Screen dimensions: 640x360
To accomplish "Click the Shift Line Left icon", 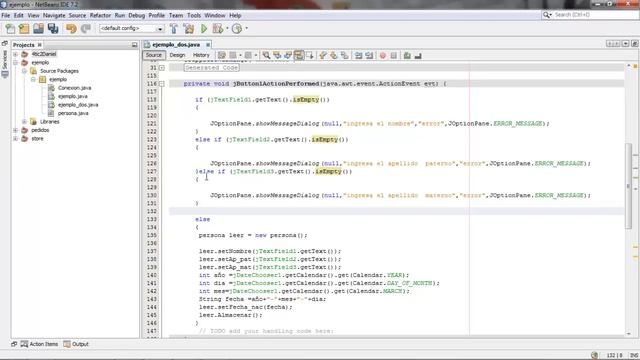I will coord(358,55).
